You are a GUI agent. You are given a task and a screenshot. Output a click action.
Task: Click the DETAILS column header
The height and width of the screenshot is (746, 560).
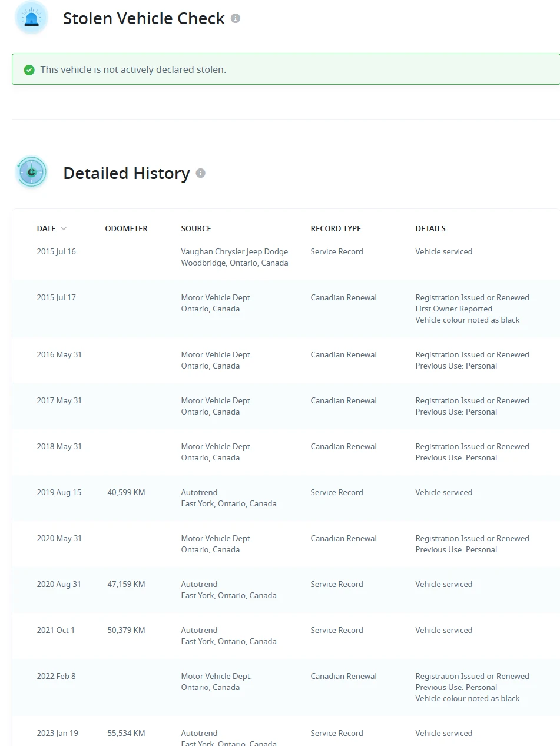430,228
